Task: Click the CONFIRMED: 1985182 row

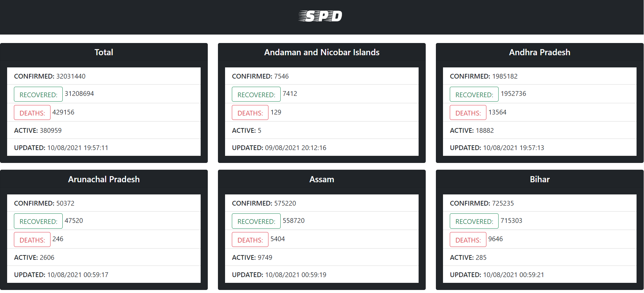Action: (540, 76)
